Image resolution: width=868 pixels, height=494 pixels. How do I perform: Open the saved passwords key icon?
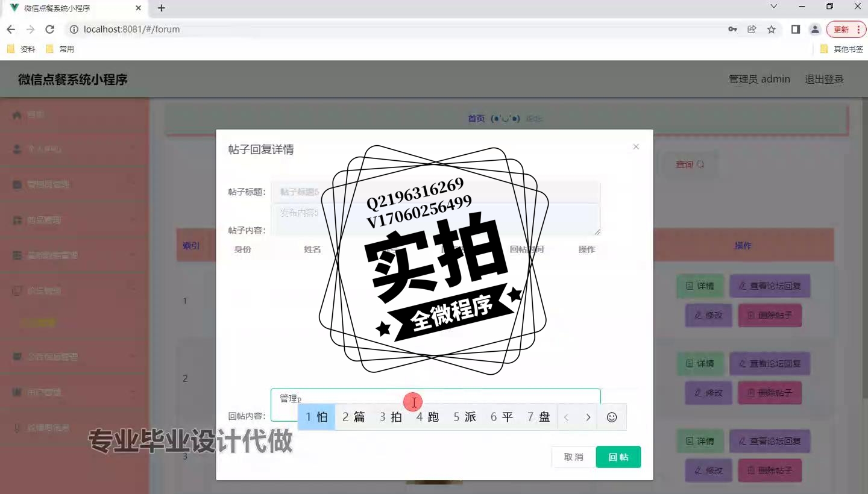732,29
